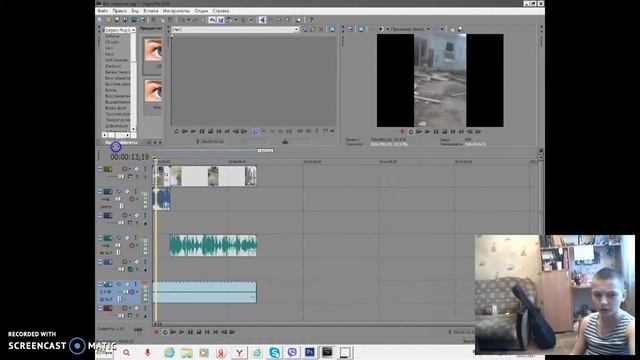
Task: Toggle Lock Envelopes to Events icon
Action: [243, 20]
